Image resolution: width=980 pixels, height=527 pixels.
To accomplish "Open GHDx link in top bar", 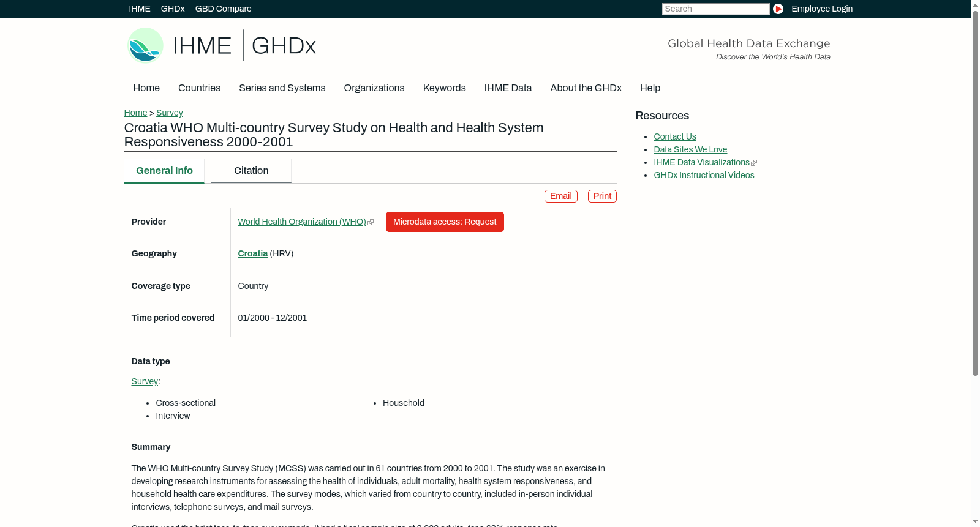I will [x=173, y=9].
